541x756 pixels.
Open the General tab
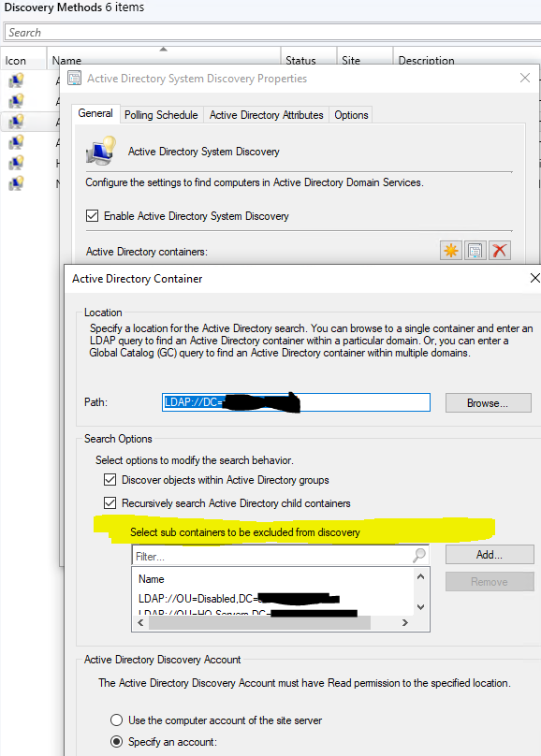[x=95, y=113]
